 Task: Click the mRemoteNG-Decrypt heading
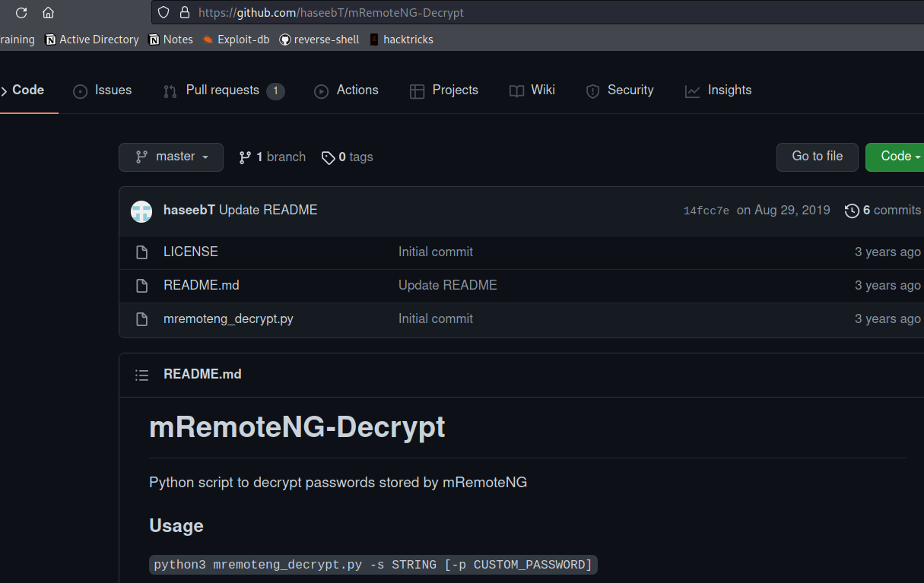click(297, 427)
